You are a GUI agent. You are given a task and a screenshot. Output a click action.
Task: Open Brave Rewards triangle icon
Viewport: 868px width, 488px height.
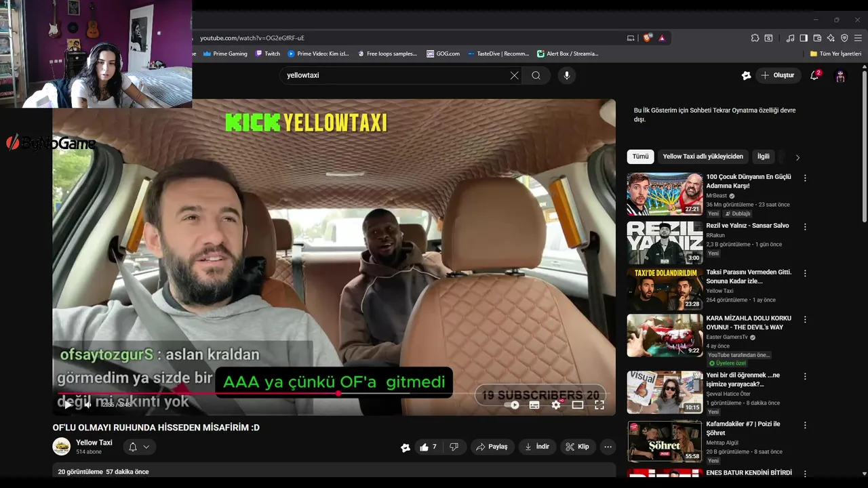coord(662,38)
